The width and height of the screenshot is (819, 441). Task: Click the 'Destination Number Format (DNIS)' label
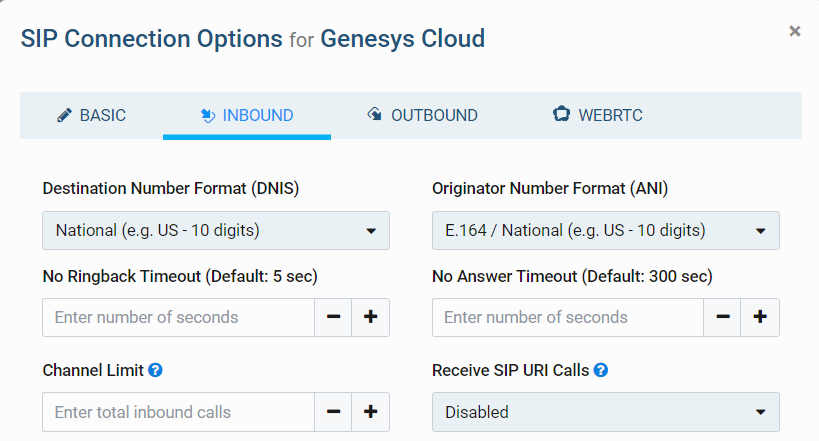coord(171,189)
